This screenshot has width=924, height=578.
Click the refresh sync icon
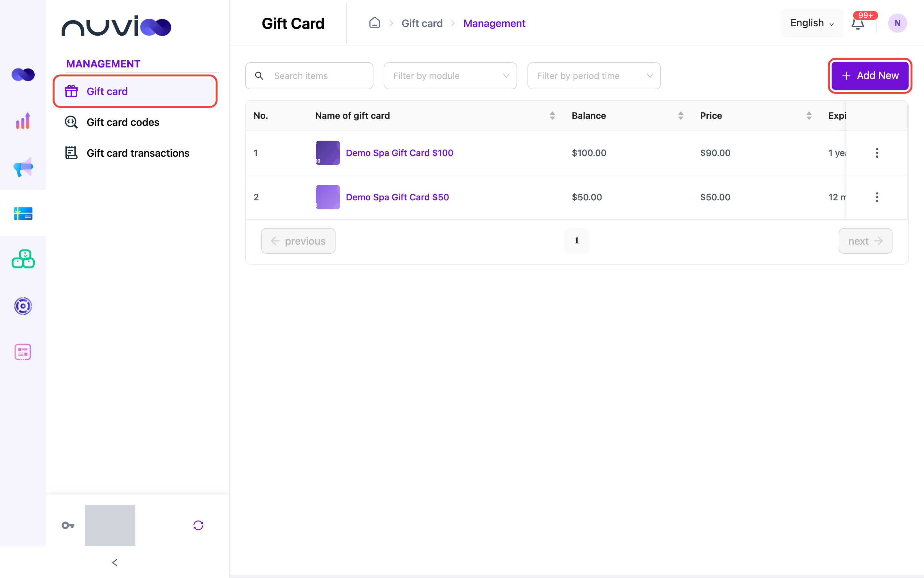point(198,525)
